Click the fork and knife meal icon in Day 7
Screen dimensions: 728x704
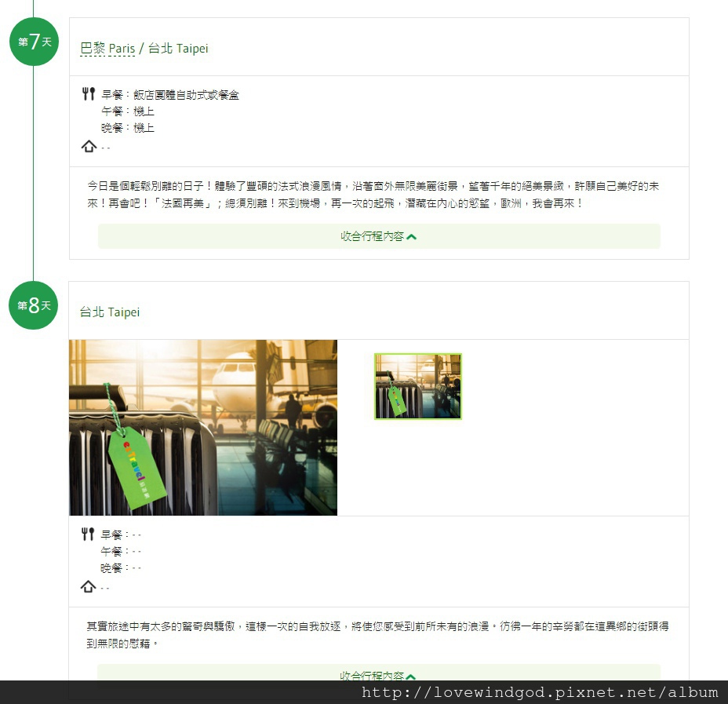pyautogui.click(x=89, y=94)
